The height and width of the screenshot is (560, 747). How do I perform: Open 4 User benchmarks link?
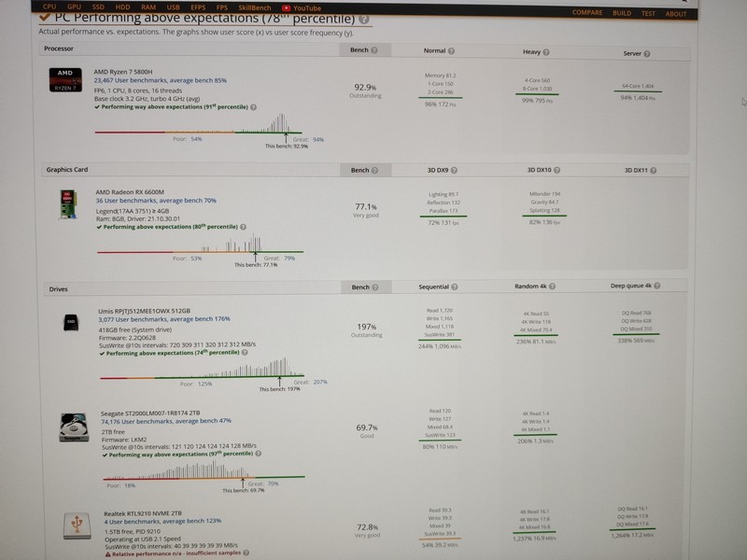[162, 521]
